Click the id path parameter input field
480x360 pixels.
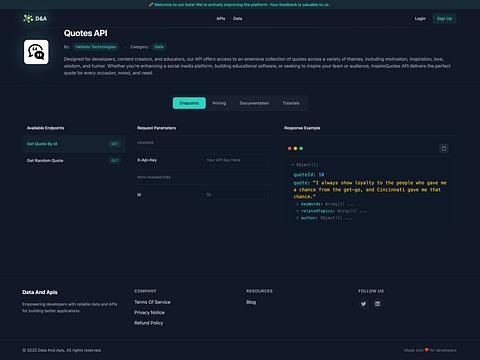coord(235,195)
